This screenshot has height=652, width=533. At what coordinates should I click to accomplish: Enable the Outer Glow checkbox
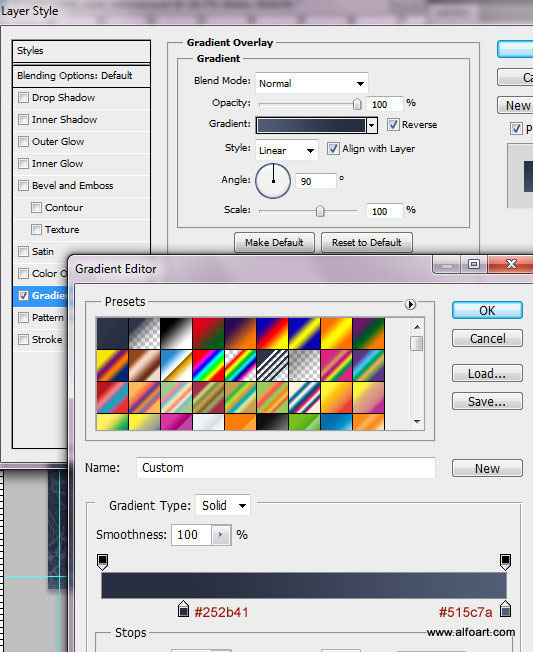coord(23,141)
